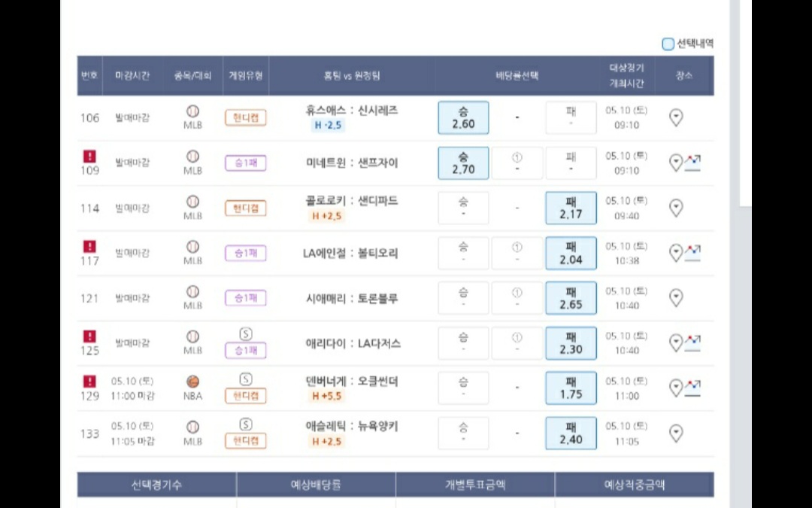Click the S icon above 승1패 in match 125

pos(245,335)
